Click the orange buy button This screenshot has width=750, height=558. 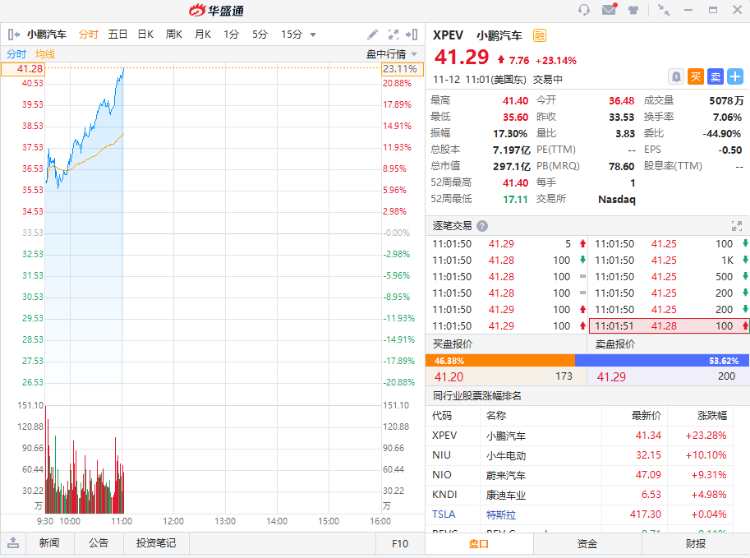coord(695,77)
